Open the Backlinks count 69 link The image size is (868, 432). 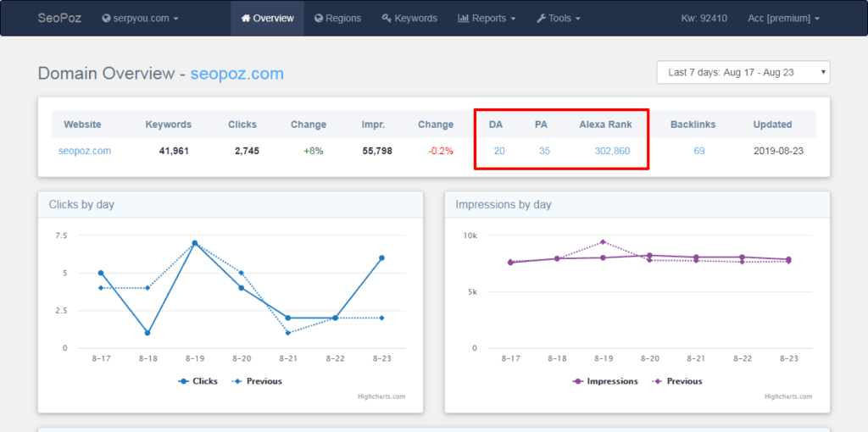coord(699,151)
